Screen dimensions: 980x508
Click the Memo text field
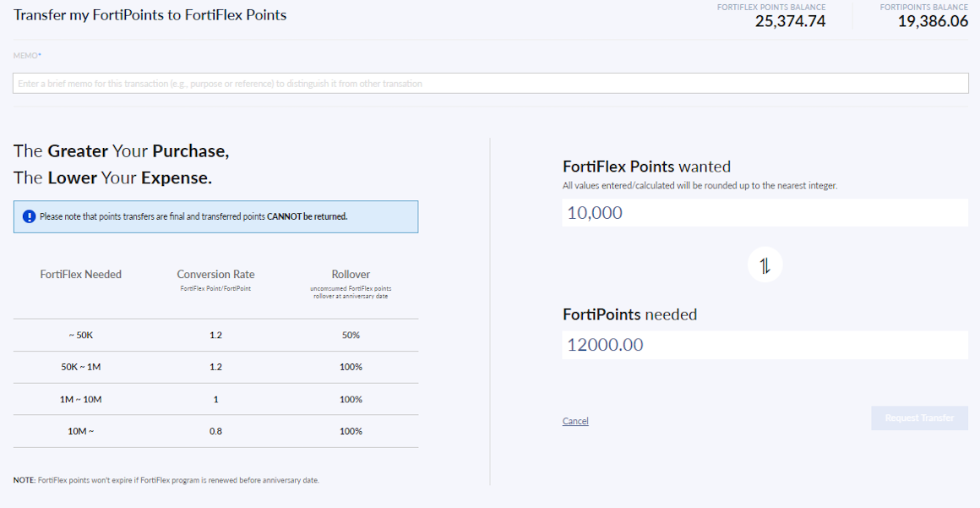490,84
